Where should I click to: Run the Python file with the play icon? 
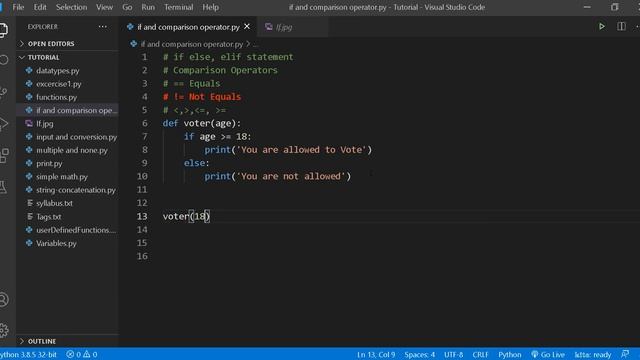[x=602, y=27]
